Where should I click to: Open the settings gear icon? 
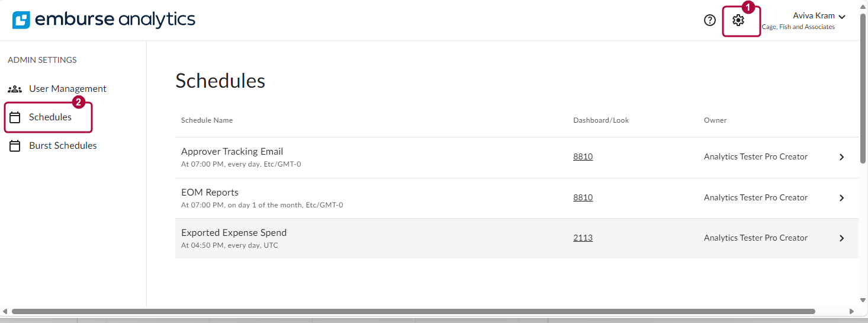738,20
